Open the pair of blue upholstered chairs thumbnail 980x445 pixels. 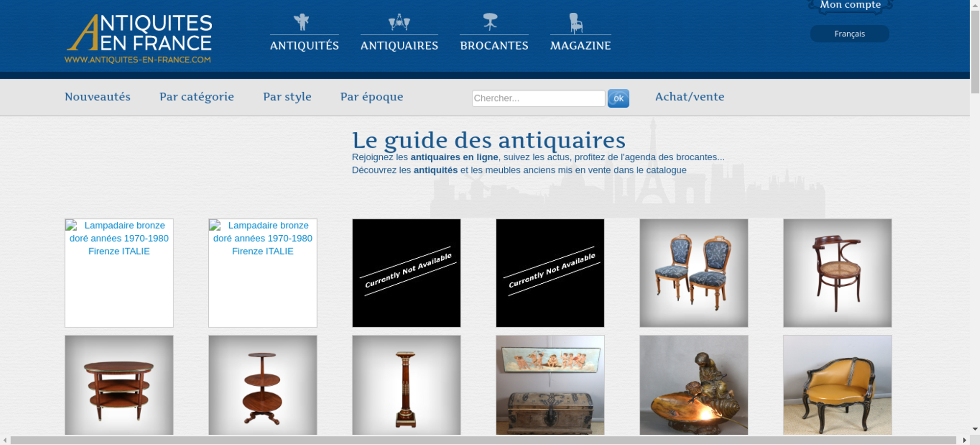pos(694,273)
